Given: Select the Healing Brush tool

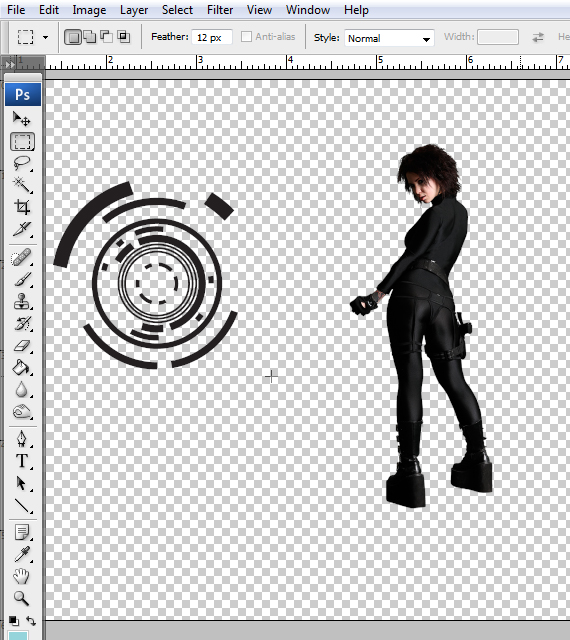Looking at the screenshot, I should (x=22, y=258).
